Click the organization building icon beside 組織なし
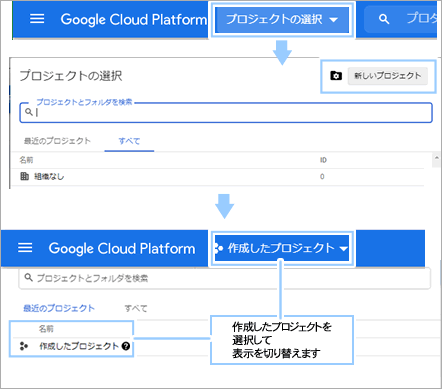 [x=24, y=176]
